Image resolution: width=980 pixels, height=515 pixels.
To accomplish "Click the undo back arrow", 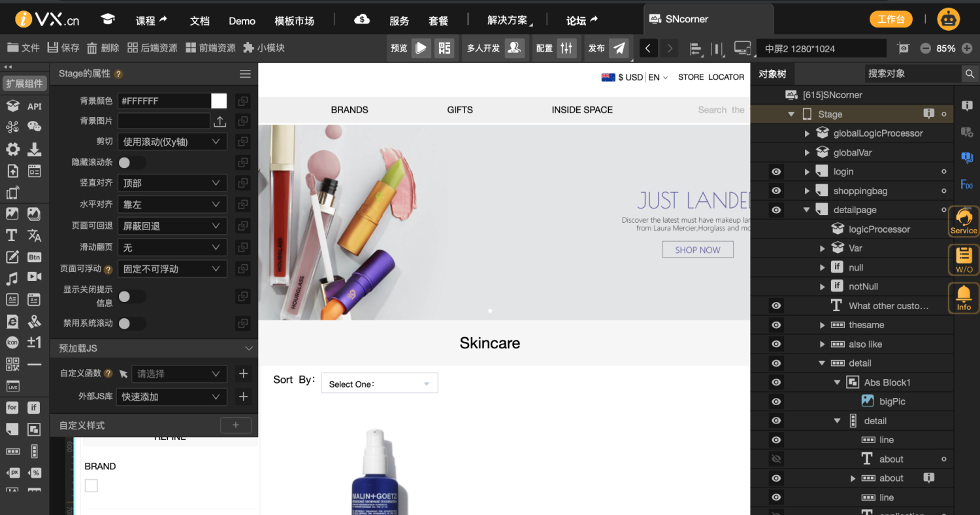I will 648,48.
